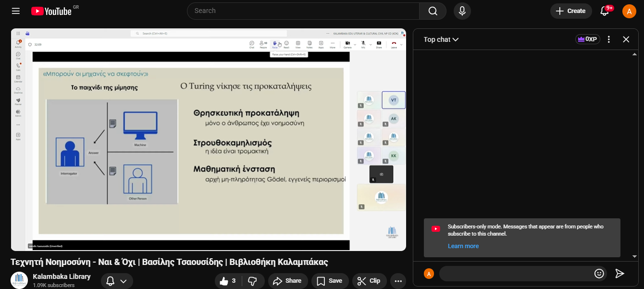Click the YouTube logo to go home
The image size is (644, 289).
(51, 11)
